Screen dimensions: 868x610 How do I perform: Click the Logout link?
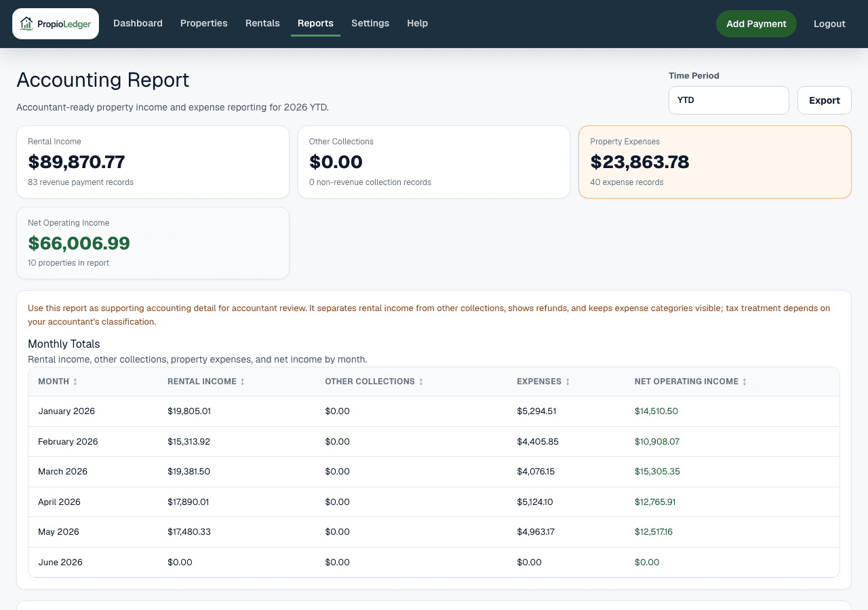[829, 24]
